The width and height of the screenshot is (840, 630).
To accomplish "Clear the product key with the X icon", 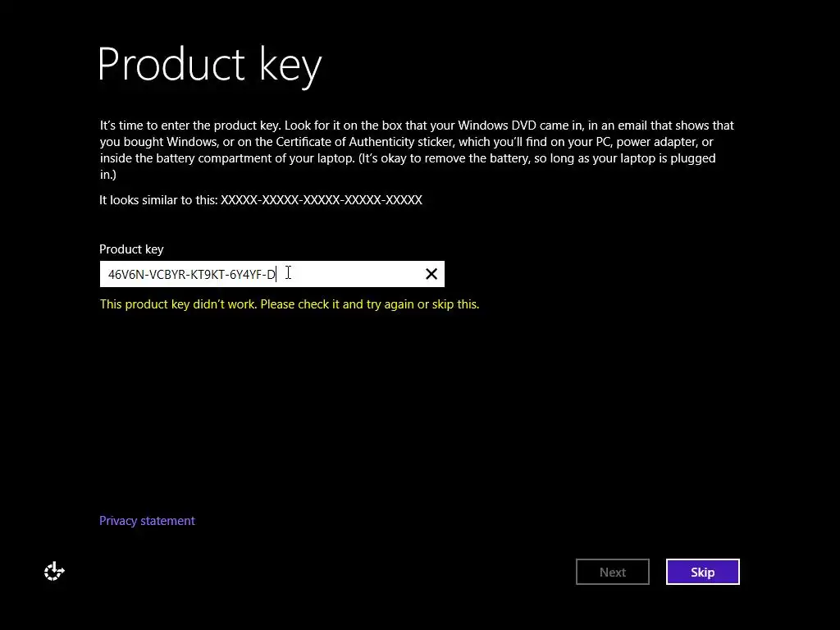I will point(431,274).
